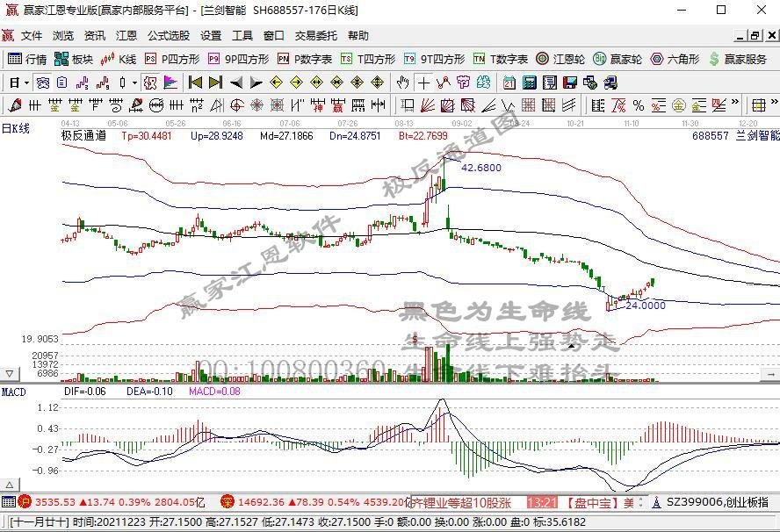Image resolution: width=780 pixels, height=532 pixels.
Task: Step the chart left with the black arrow
Action: (235, 83)
